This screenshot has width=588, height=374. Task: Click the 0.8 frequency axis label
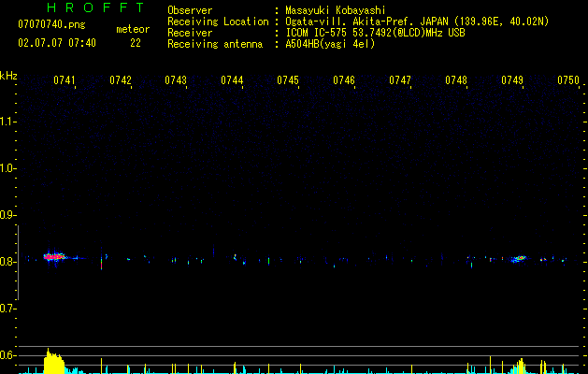pyautogui.click(x=7, y=262)
